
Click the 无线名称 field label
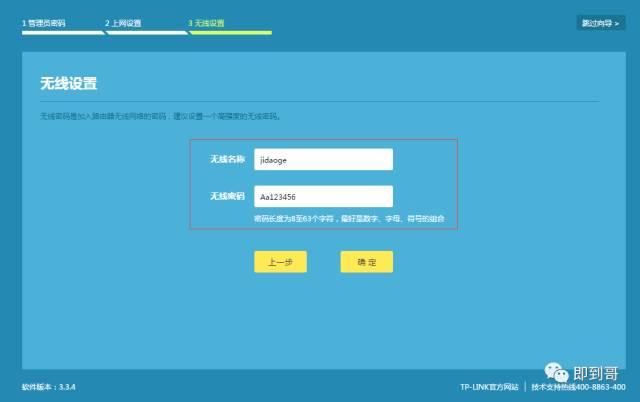[227, 159]
